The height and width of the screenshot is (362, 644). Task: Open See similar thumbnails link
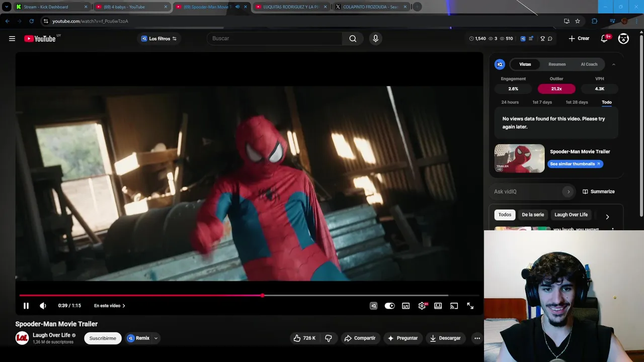[x=575, y=164]
